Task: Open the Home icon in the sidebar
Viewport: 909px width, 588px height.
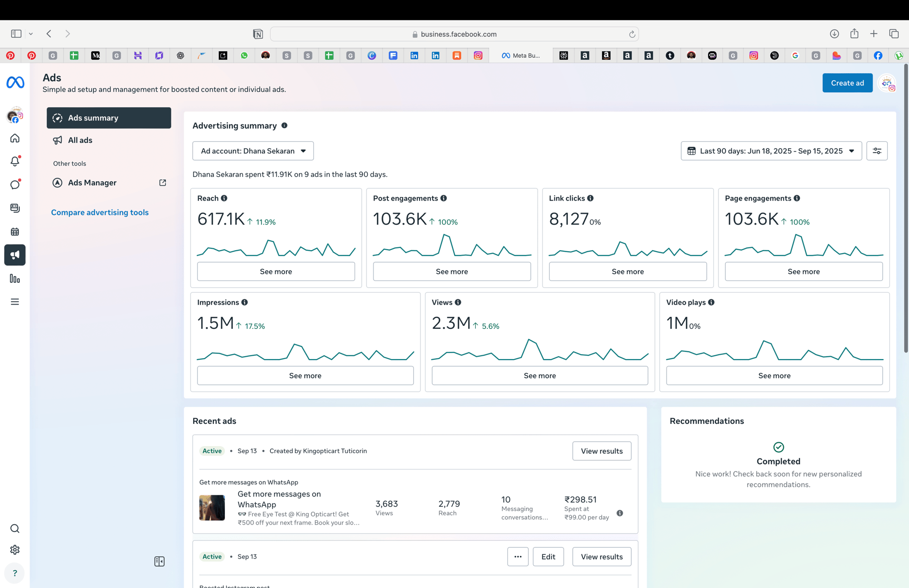Action: (x=15, y=138)
